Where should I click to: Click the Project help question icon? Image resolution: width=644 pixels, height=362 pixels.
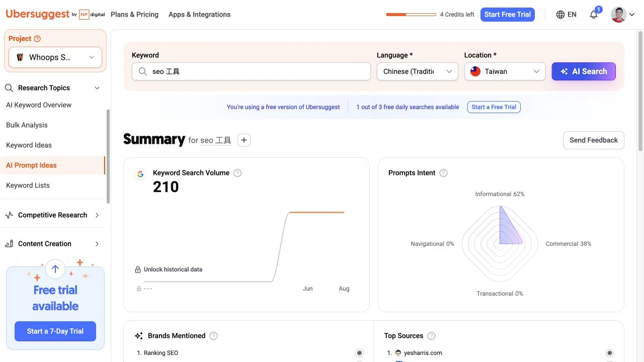(x=37, y=39)
